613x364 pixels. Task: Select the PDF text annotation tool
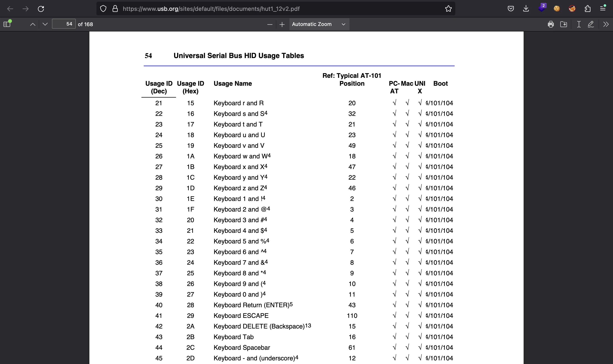coord(579,24)
